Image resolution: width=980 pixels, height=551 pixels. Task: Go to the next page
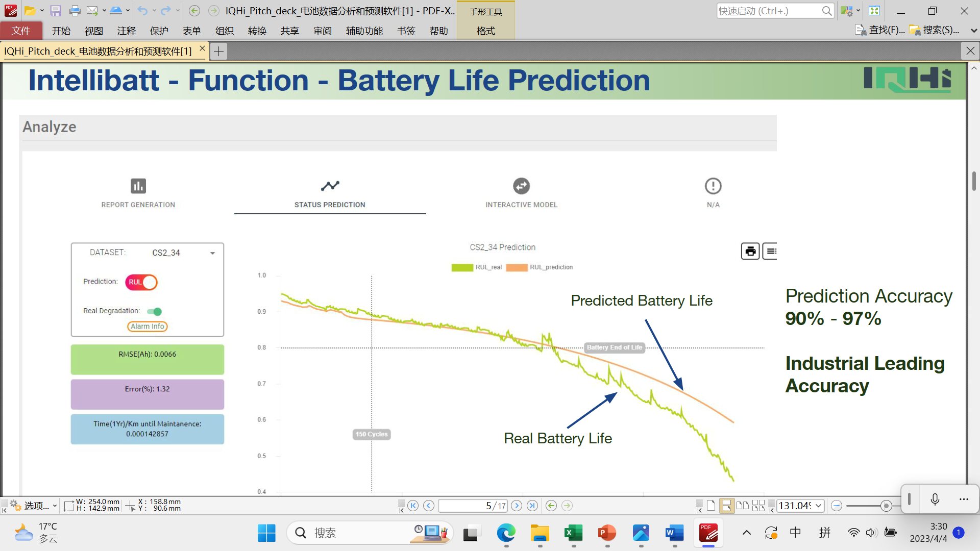517,506
